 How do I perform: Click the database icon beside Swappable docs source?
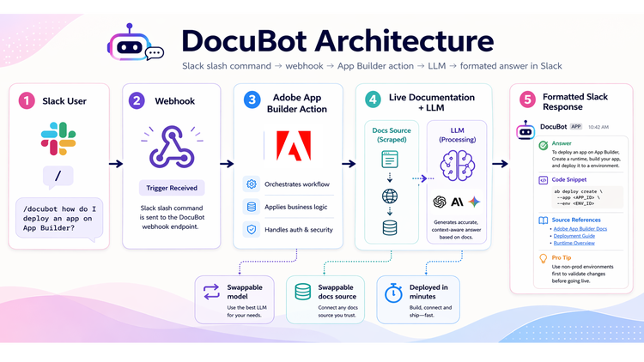302,292
